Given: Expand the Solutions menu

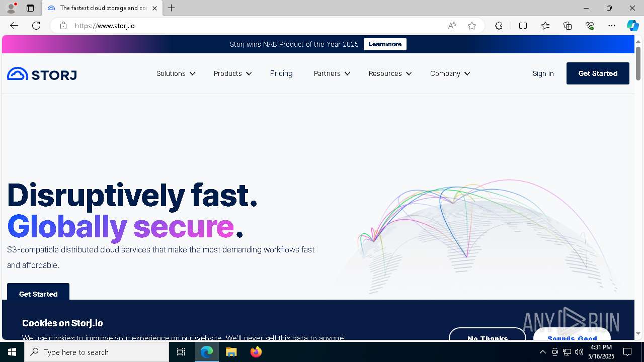Looking at the screenshot, I should point(176,73).
